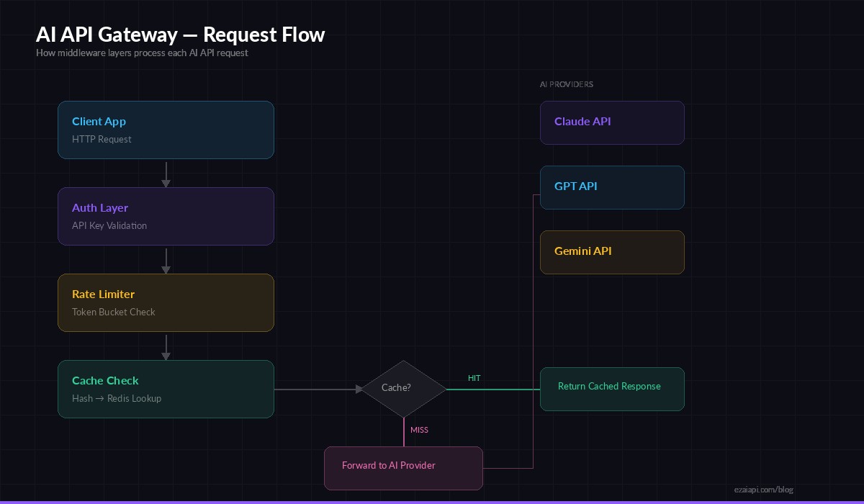
Task: Expand the AI PROVIDERS group header
Action: pyautogui.click(x=567, y=84)
